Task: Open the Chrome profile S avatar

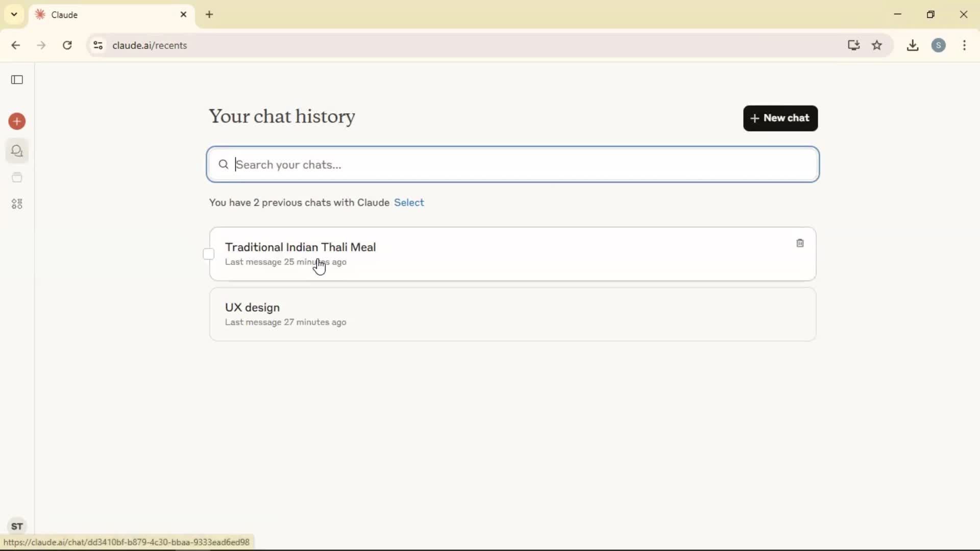Action: [938, 45]
